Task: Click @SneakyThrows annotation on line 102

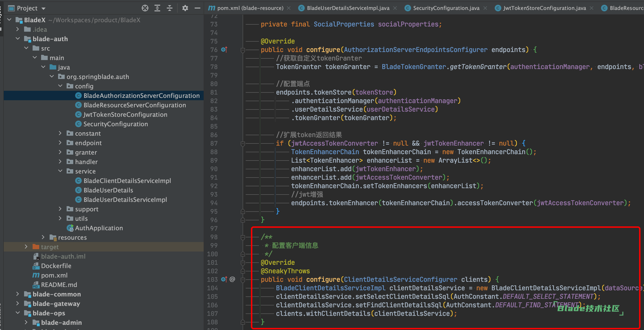Action: point(285,271)
